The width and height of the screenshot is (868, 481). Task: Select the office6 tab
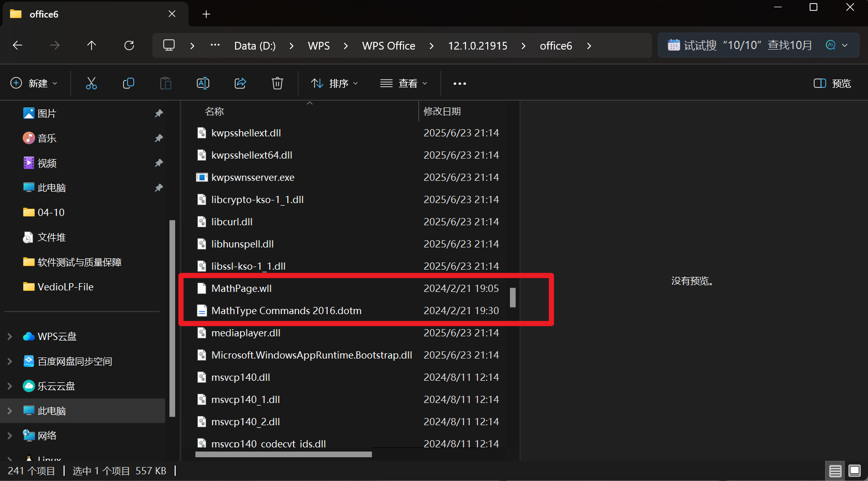click(x=96, y=14)
